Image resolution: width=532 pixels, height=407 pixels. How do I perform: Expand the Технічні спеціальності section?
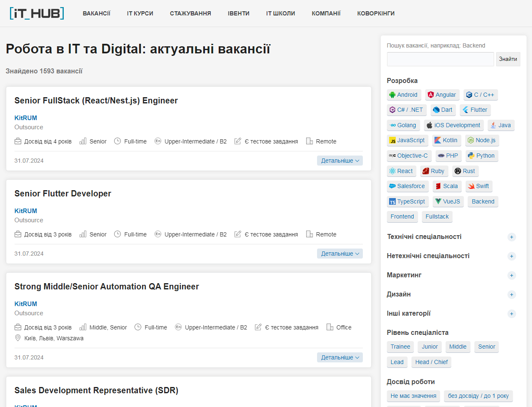coord(512,237)
